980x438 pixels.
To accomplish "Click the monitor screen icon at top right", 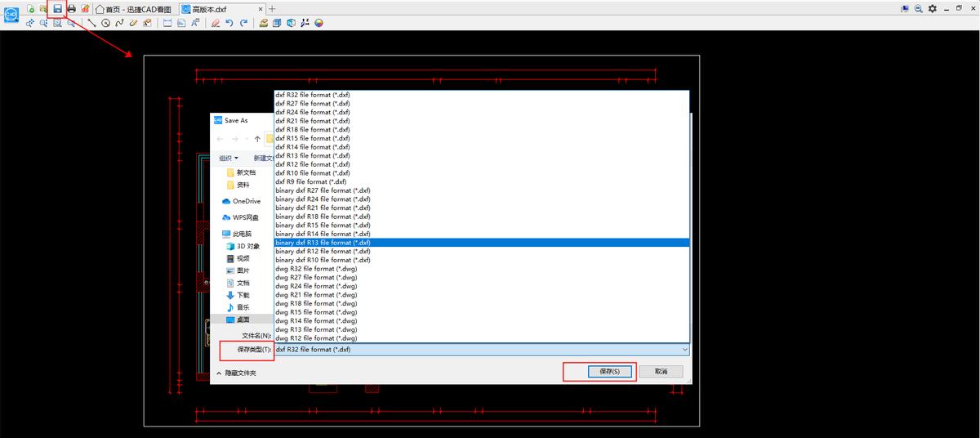I will (x=905, y=8).
